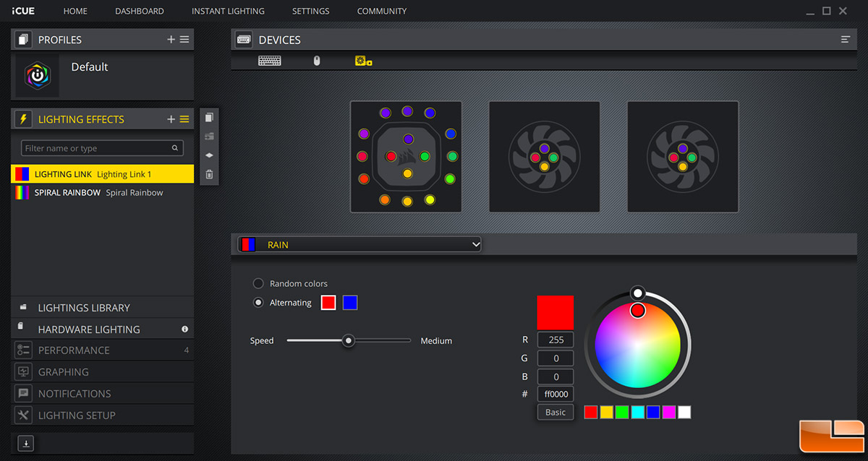This screenshot has height=461, width=868.
Task: Open the Community menu
Action: tap(382, 12)
